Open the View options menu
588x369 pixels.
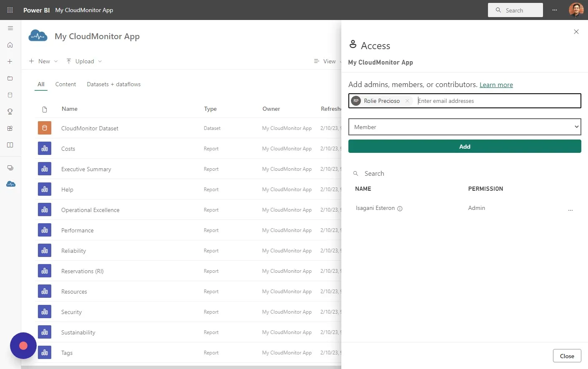tap(327, 61)
